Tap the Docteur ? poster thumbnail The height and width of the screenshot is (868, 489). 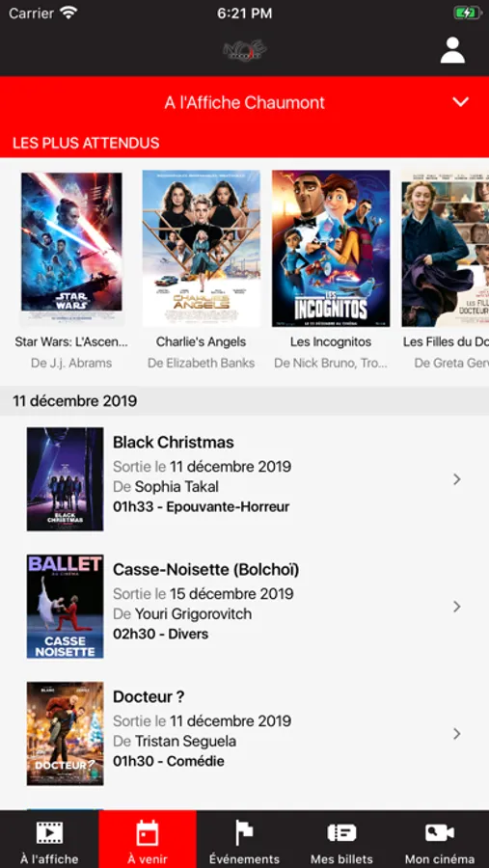[x=66, y=734]
